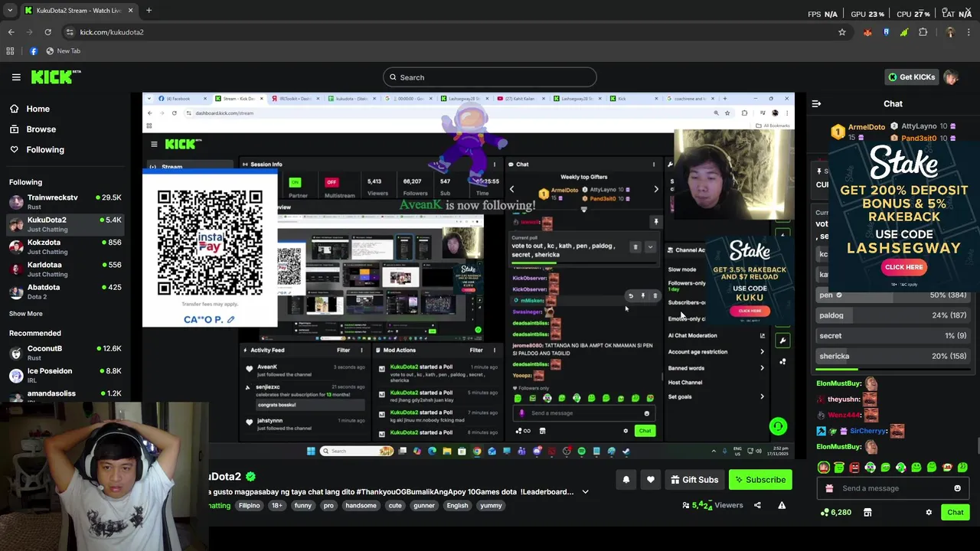This screenshot has height=551, width=980.
Task: Click the Stake ad CLICK HERE button
Action: coord(903,267)
